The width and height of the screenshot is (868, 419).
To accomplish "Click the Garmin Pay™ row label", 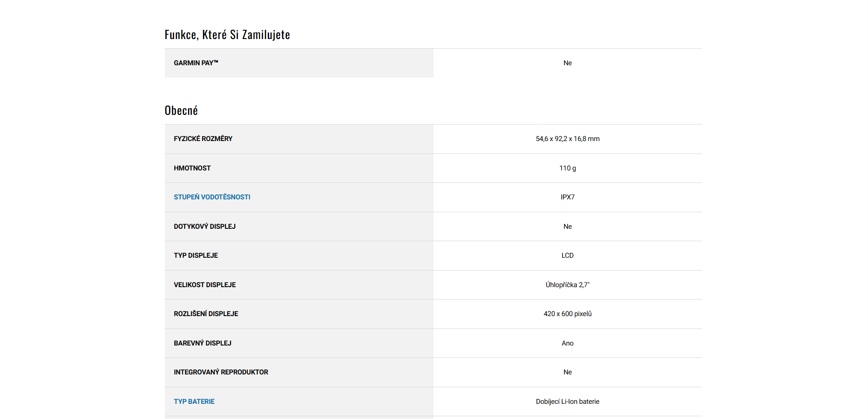I will (196, 63).
